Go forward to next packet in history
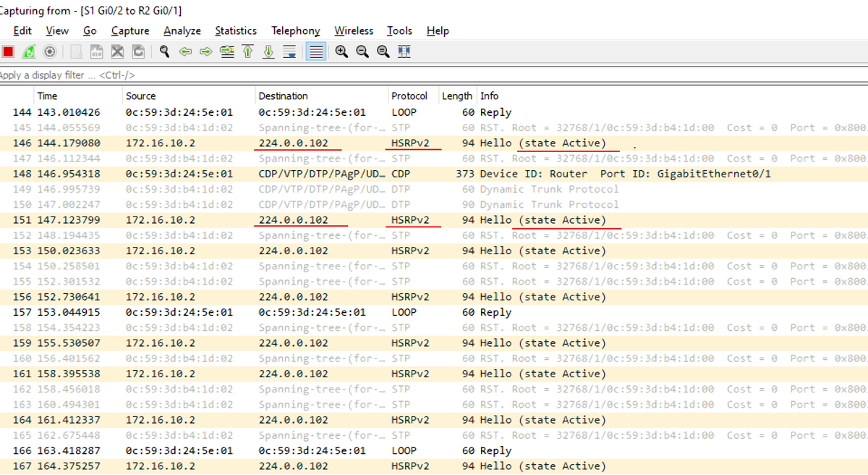Screen dimensions: 868x475 (x=205, y=52)
